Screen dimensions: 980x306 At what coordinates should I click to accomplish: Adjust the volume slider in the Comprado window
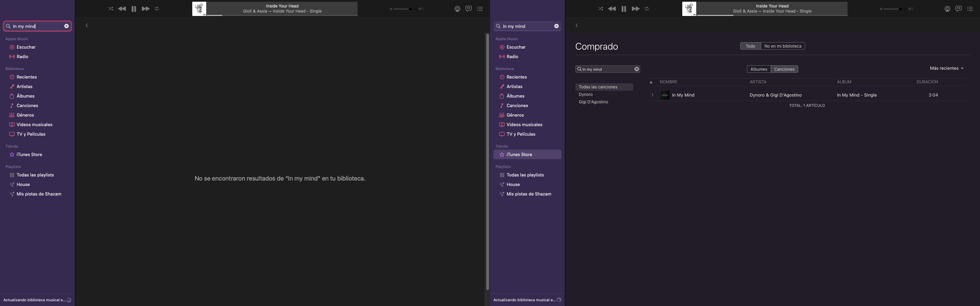coord(896,9)
